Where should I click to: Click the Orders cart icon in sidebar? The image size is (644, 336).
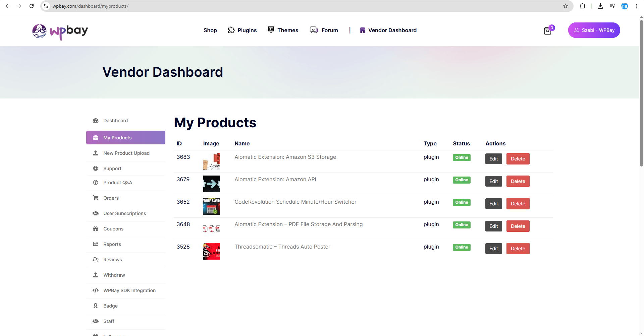96,198
